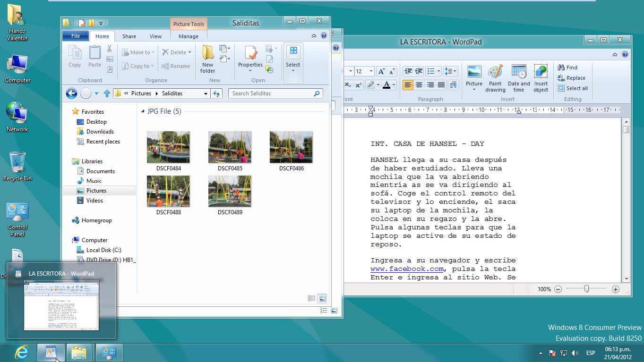Follow the www.facebook.com link

(407, 269)
